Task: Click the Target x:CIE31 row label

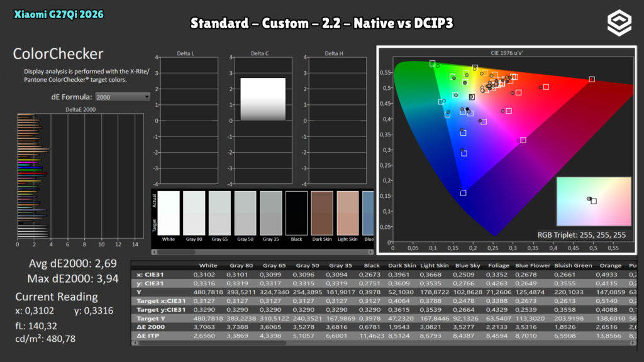Action: 161,301
